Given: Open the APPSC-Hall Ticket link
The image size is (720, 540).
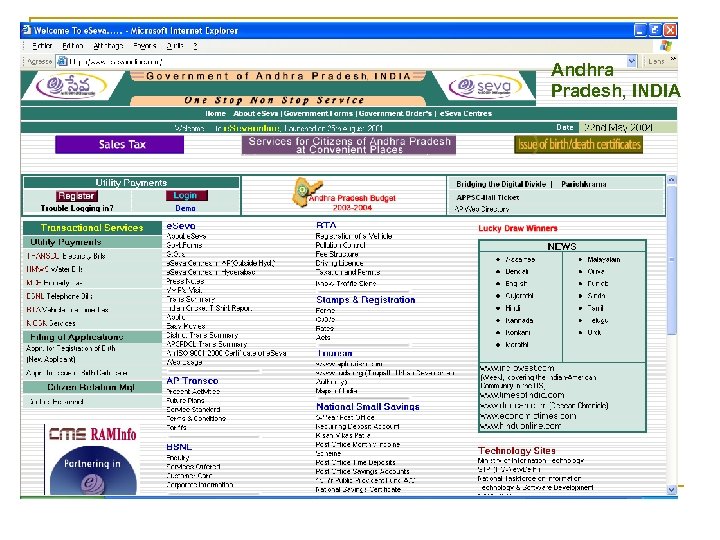Looking at the screenshot, I should 488,197.
